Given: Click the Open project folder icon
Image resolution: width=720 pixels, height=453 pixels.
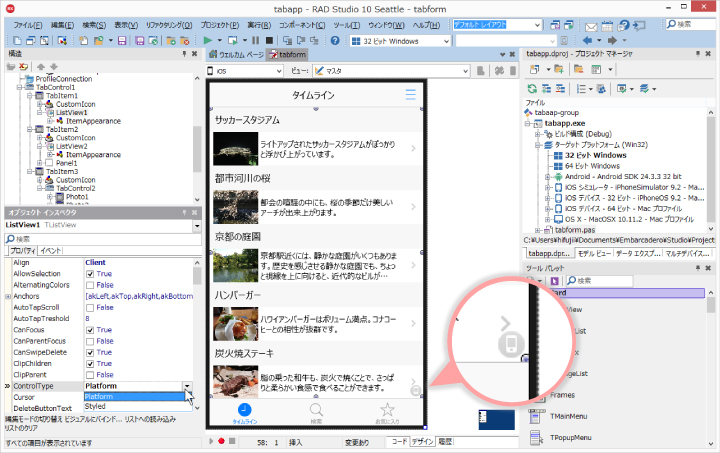Looking at the screenshot, I should (x=98, y=41).
